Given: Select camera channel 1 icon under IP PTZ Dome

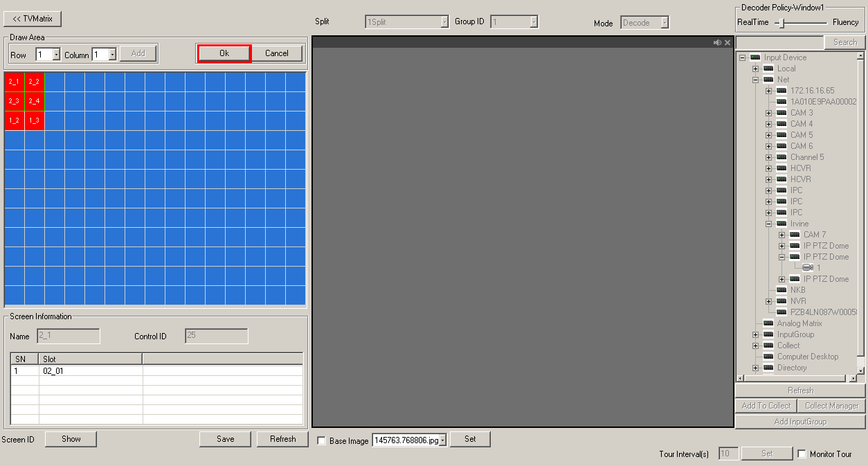Looking at the screenshot, I should point(808,268).
